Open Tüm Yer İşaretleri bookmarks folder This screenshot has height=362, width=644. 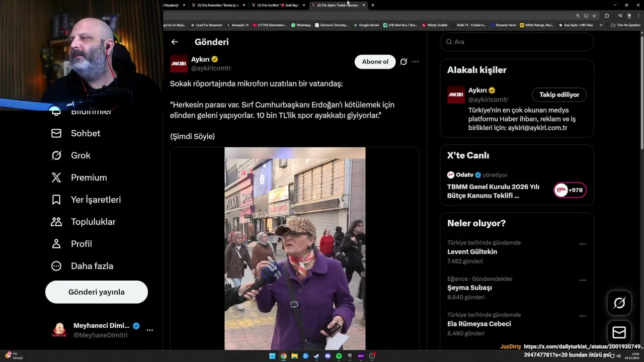coord(626,25)
